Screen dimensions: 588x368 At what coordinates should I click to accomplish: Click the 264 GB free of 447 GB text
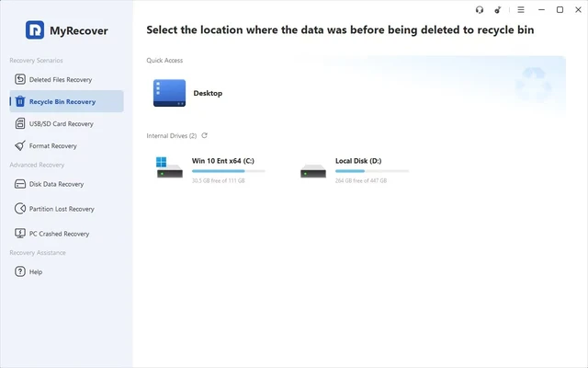click(361, 180)
